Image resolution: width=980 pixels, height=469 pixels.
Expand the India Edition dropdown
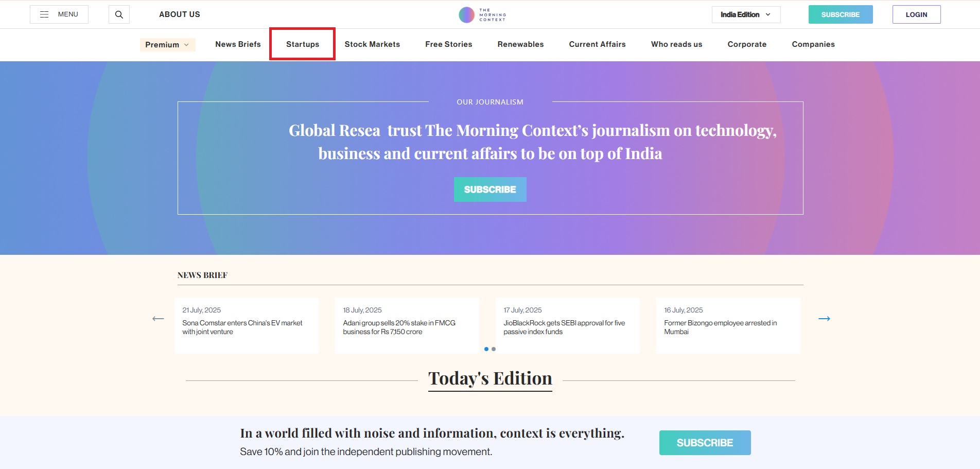746,14
